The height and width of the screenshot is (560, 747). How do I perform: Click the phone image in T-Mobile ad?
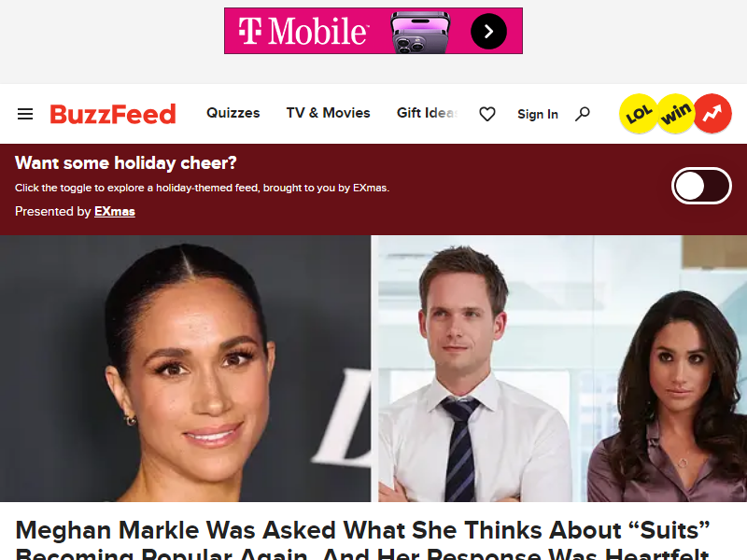(419, 33)
